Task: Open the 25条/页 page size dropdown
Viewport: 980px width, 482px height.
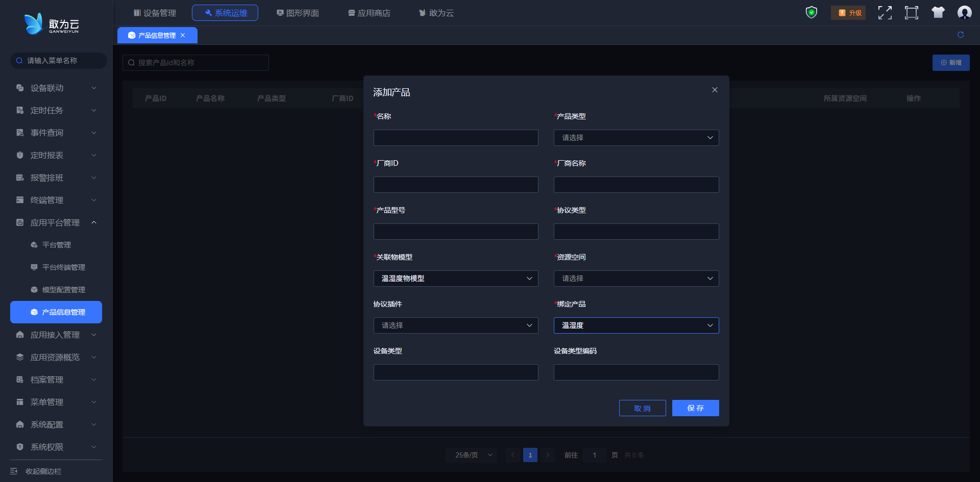Action: tap(471, 455)
